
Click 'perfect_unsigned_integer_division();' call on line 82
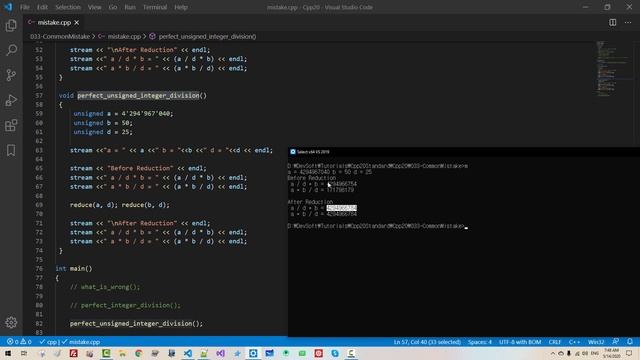[x=136, y=323]
